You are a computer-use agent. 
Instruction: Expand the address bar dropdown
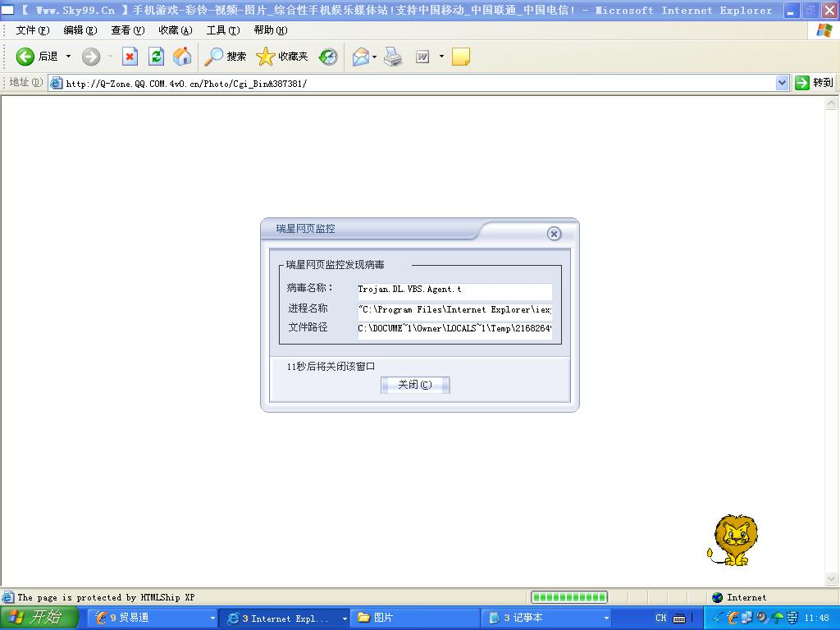(782, 83)
